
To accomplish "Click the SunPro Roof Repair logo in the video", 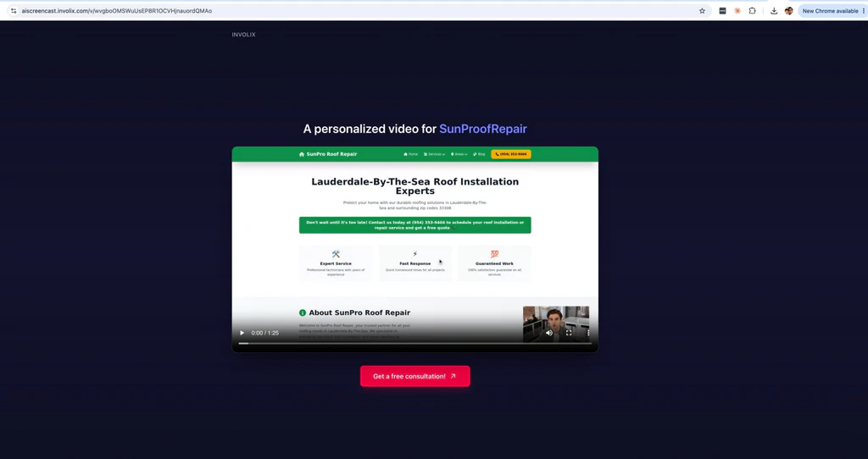I will tap(328, 154).
